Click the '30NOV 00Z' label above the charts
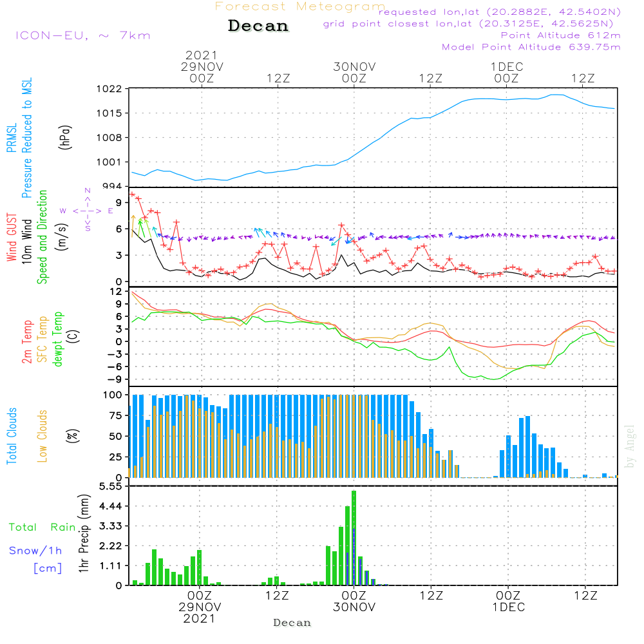 click(354, 72)
